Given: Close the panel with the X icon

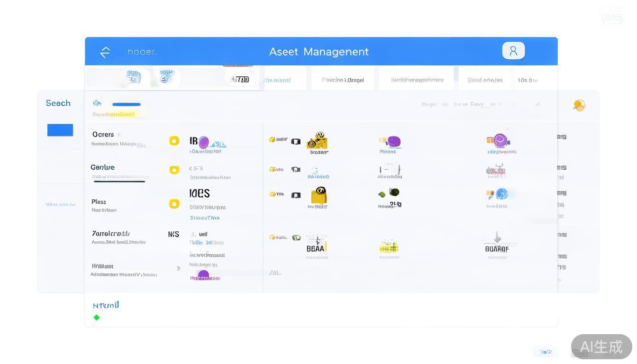Looking at the screenshot, I should (537, 104).
